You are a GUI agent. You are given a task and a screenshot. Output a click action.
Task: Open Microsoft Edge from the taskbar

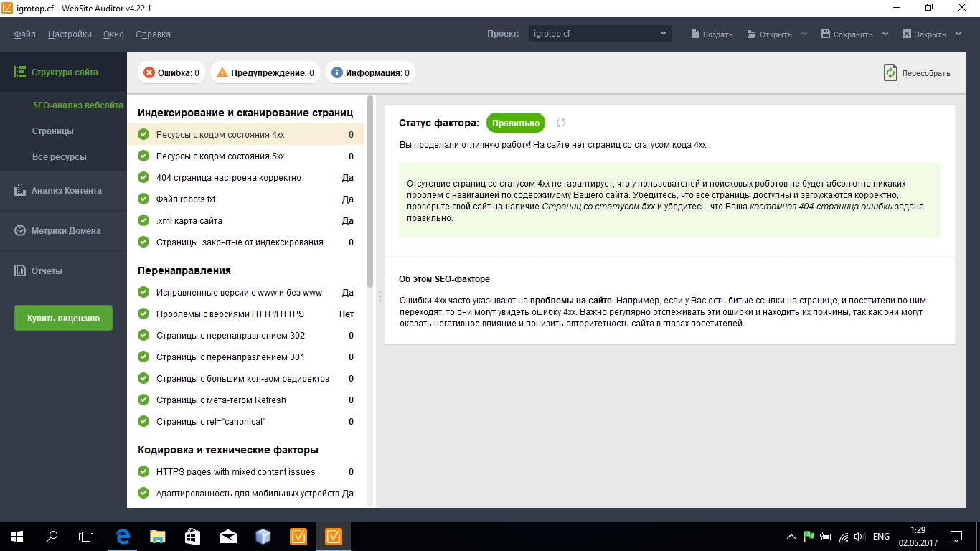click(x=123, y=536)
